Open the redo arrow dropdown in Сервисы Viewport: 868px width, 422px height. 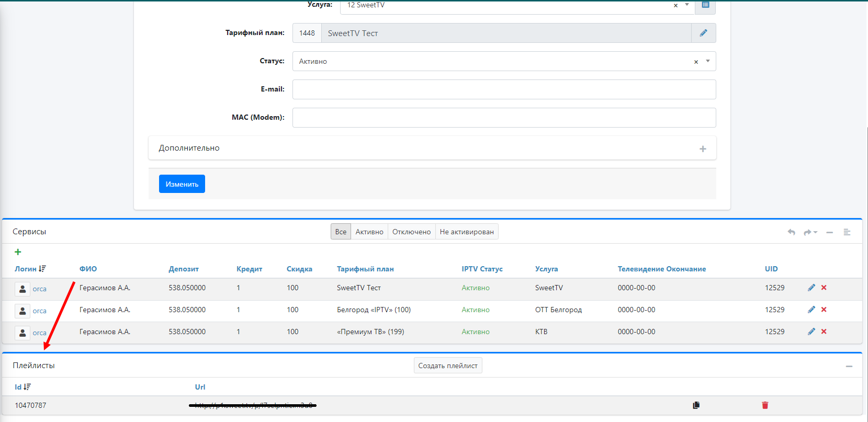(x=810, y=232)
